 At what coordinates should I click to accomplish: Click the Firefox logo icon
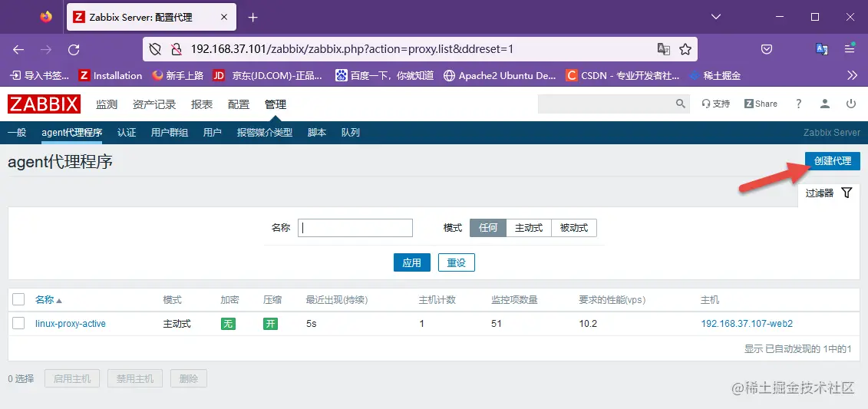(x=46, y=17)
